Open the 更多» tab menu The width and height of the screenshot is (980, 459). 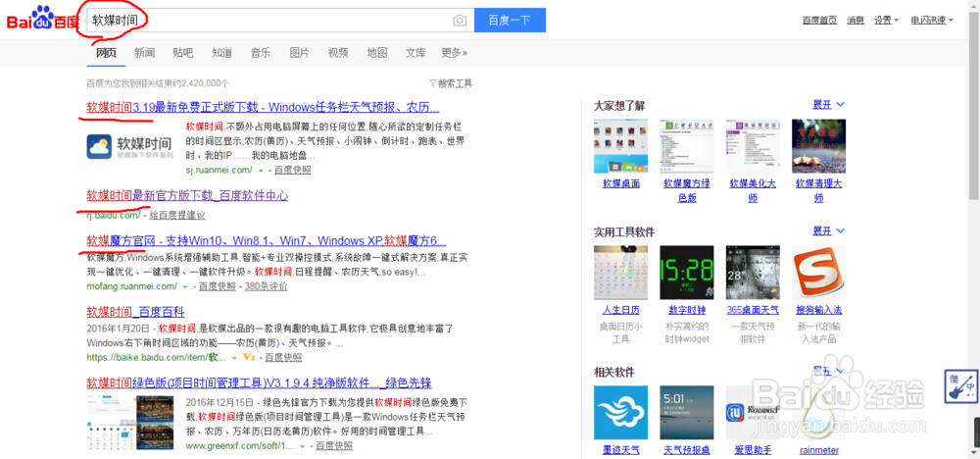(455, 53)
